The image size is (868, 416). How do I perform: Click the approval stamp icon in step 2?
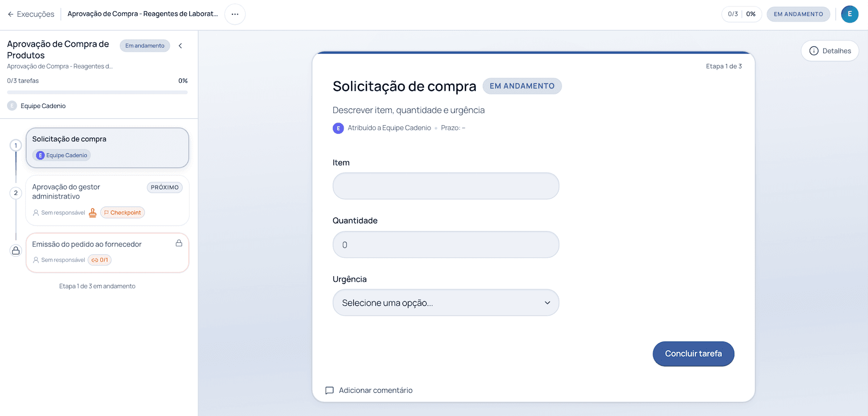click(x=93, y=213)
